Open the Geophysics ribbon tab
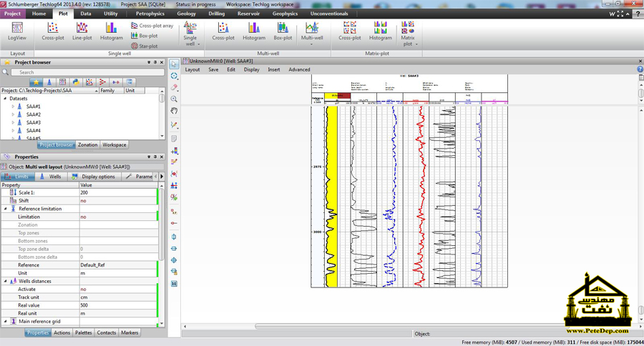The image size is (644, 346). coord(285,14)
